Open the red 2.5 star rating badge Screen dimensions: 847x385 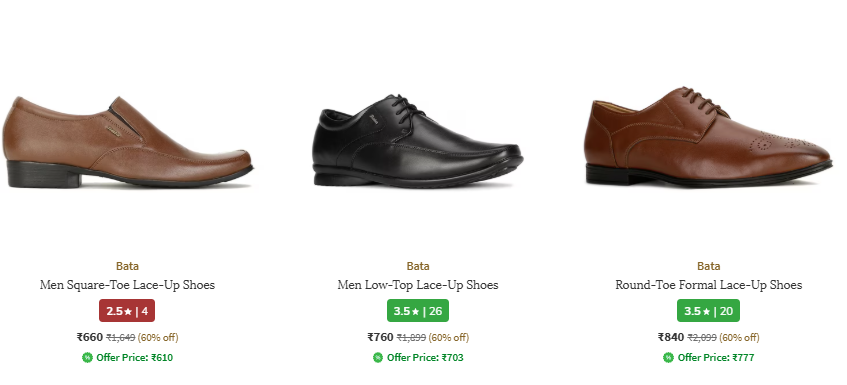point(127,311)
